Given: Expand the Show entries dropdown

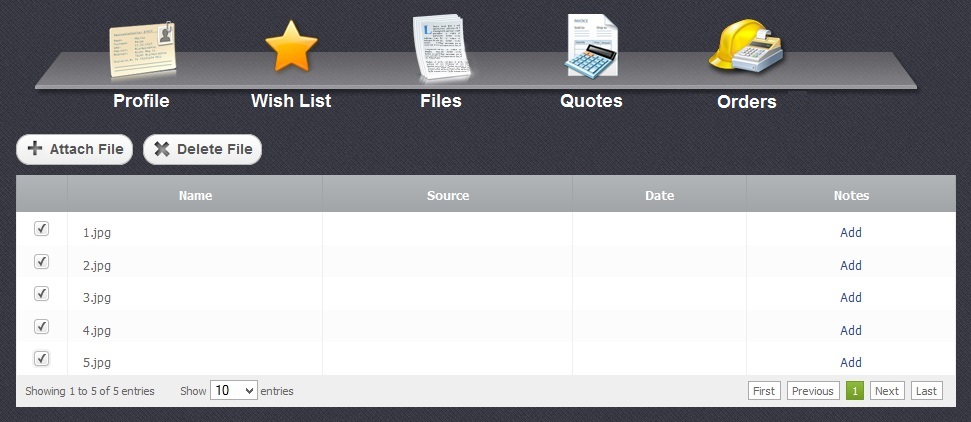Looking at the screenshot, I should pos(234,391).
